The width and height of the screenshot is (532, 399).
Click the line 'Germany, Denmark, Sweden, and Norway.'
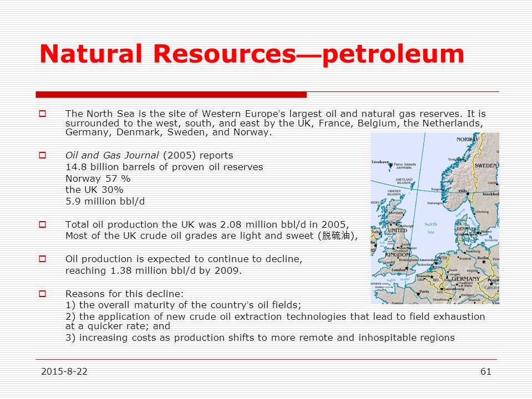[x=168, y=132]
